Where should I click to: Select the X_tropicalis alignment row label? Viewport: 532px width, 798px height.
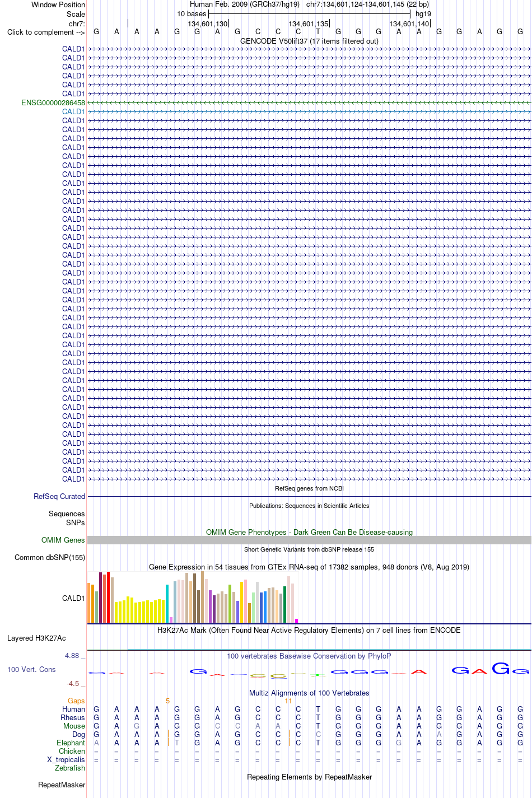coord(66,759)
